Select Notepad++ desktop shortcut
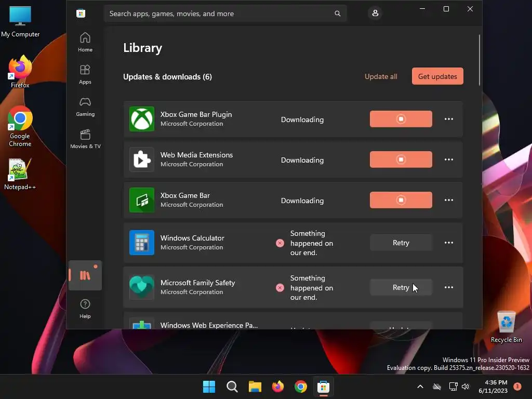Viewport: 532px width, 399px height. tap(20, 174)
